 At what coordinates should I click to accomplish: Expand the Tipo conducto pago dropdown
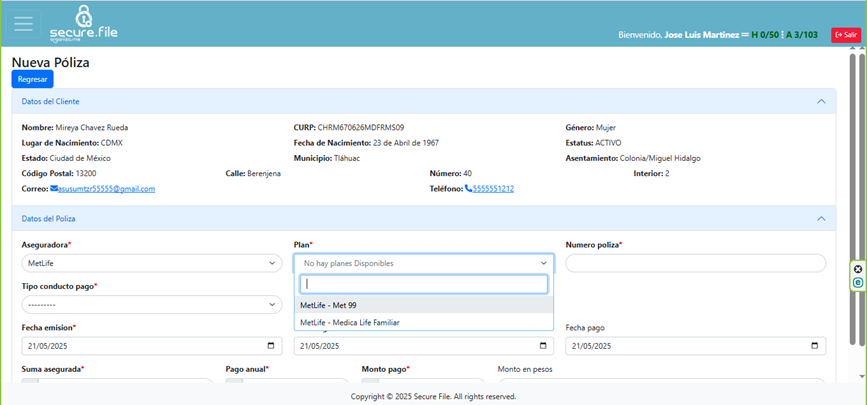(151, 304)
